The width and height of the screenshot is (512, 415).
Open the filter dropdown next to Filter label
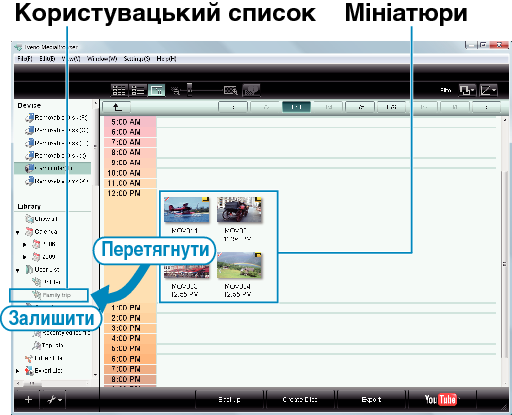[x=467, y=90]
